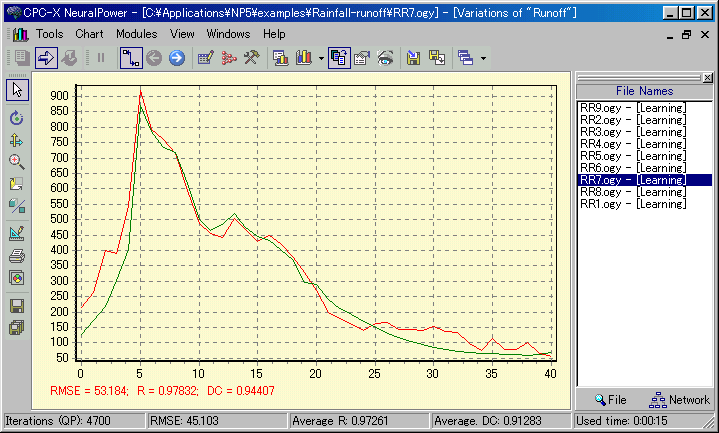Screen dimensions: 719x433
Task: Save all charts with stacked floppies icon
Action: point(17,328)
